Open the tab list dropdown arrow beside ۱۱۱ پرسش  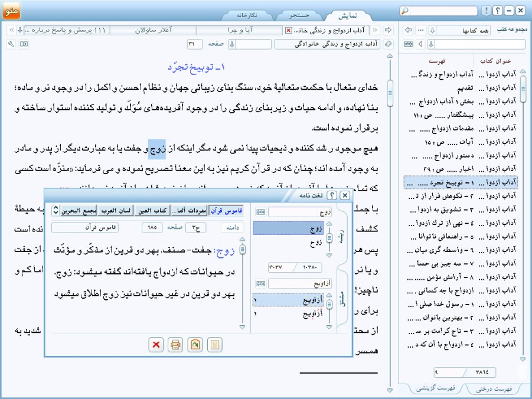[20, 30]
